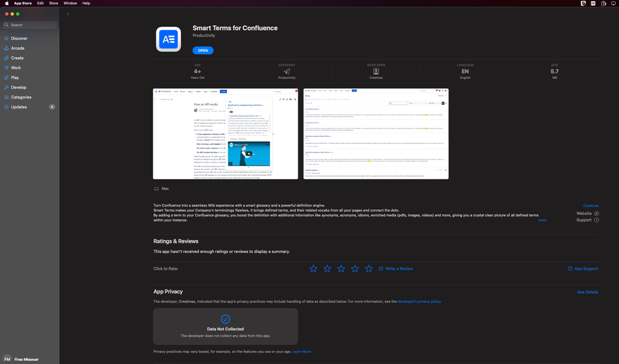Screen dimensions: 619x364
Task: Open the App Store menu
Action: (23, 3)
